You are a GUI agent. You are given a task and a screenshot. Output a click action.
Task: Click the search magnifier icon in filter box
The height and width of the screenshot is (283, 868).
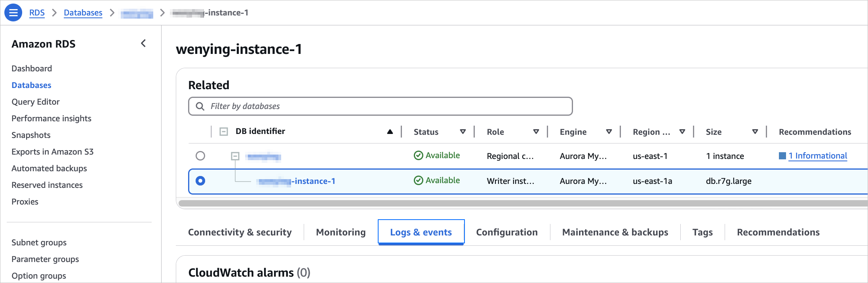(200, 106)
